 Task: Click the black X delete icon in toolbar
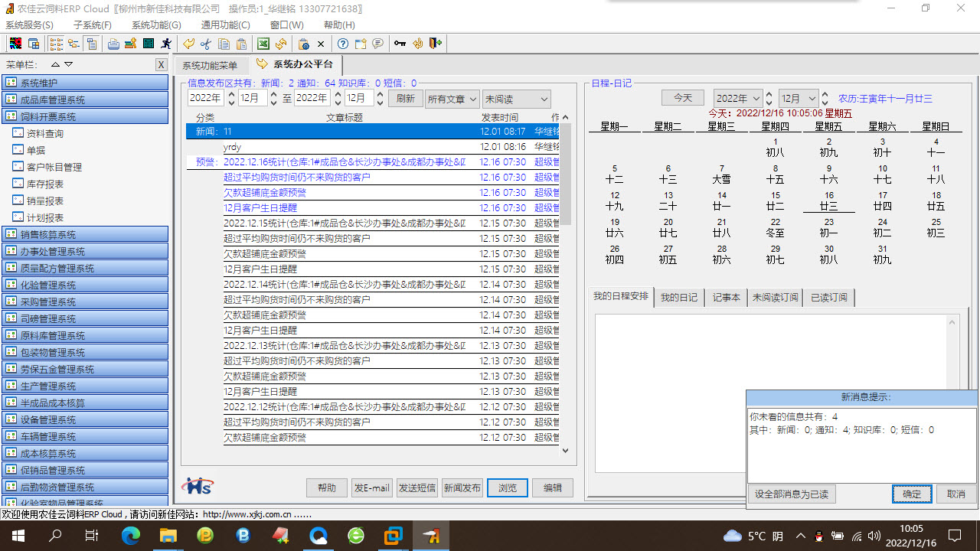(321, 44)
